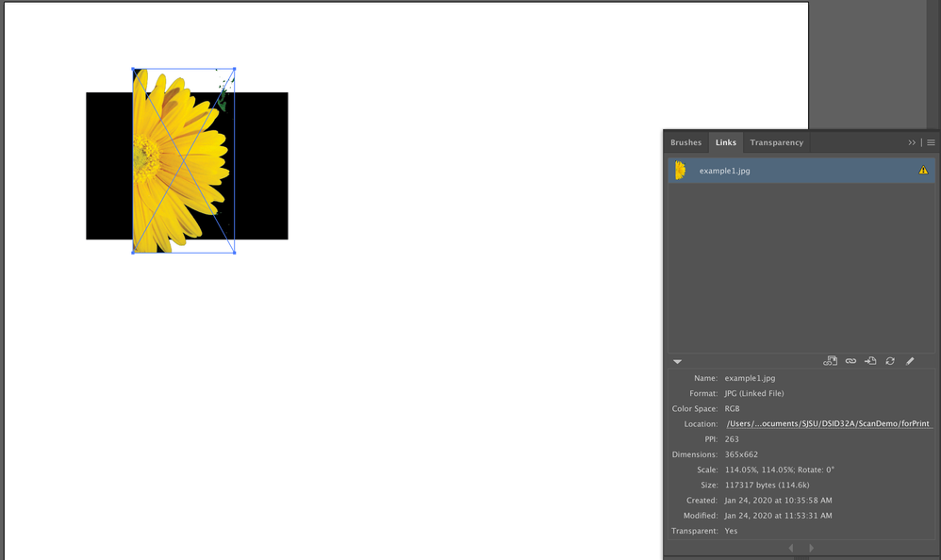Screen dimensions: 941x560
Task: Click the Name value example1.jpg
Action: click(750, 378)
